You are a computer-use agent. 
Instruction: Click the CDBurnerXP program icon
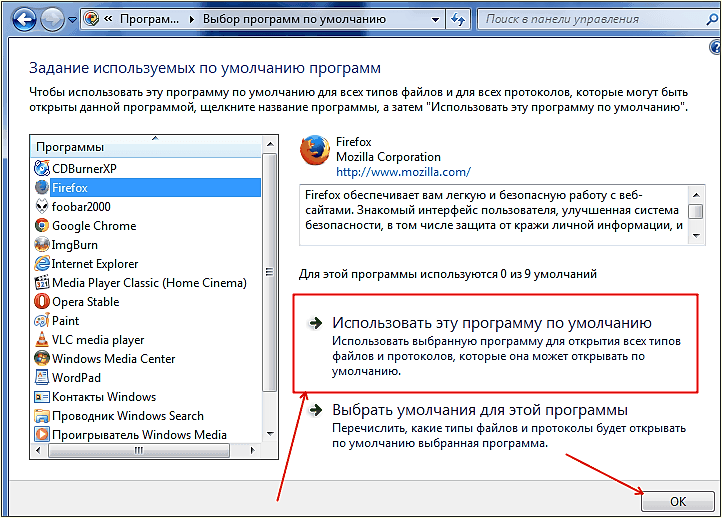[x=42, y=169]
